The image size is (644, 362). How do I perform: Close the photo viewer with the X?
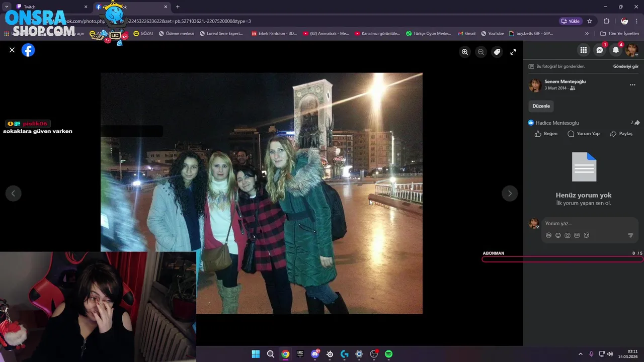click(12, 50)
